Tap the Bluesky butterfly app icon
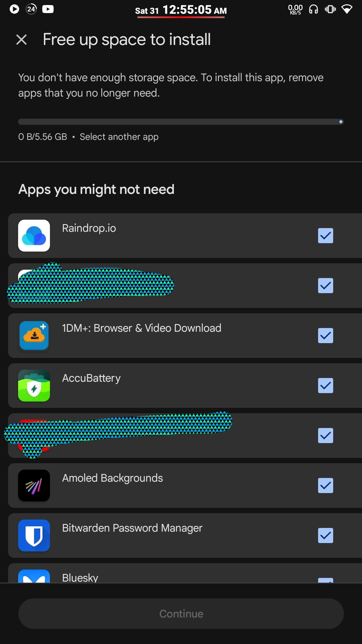 (x=34, y=576)
